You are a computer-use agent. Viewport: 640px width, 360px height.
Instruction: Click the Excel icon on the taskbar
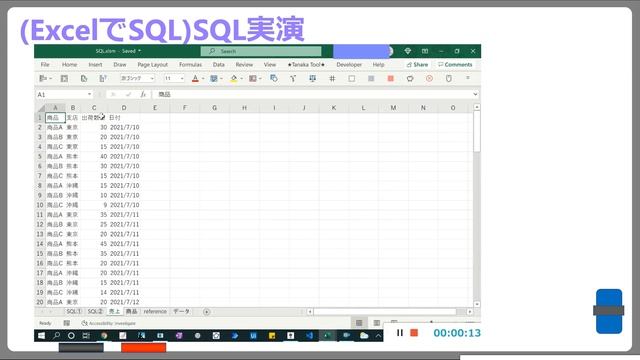point(327,336)
